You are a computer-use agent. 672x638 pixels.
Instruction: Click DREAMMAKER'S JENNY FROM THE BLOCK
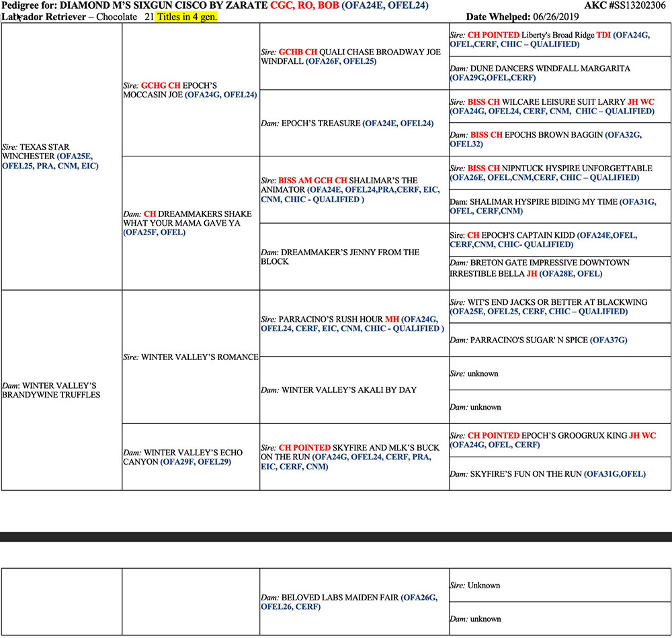(x=340, y=257)
